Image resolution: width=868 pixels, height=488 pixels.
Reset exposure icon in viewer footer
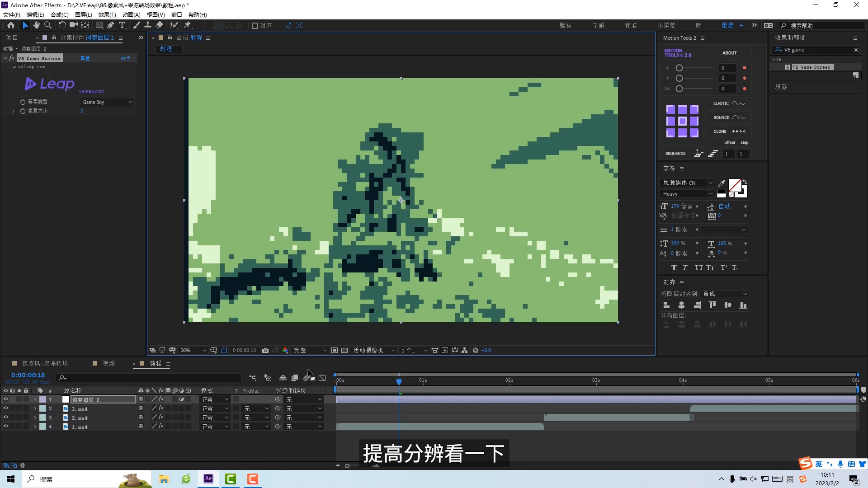tap(476, 350)
